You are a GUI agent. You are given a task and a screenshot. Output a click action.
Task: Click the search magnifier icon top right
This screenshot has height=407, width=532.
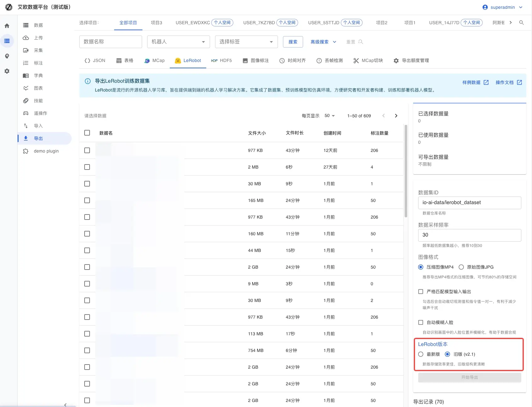[522, 23]
